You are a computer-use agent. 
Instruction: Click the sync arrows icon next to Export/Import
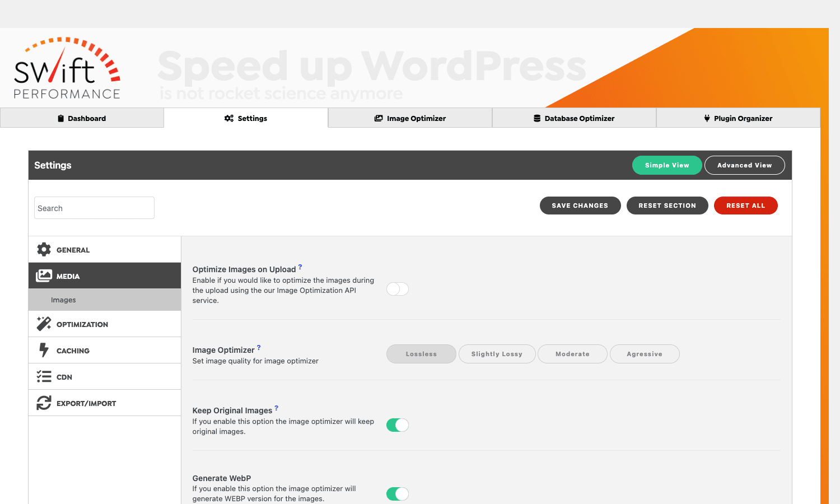click(x=44, y=403)
